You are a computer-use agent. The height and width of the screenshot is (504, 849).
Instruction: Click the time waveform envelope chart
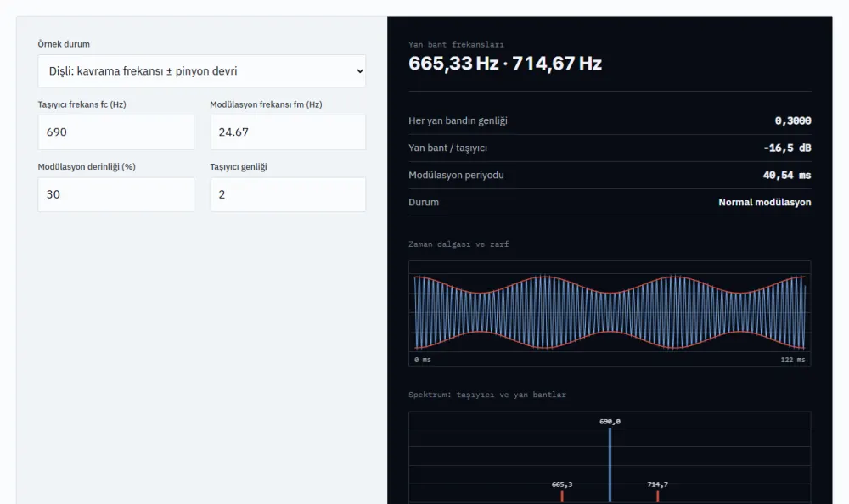click(x=610, y=313)
